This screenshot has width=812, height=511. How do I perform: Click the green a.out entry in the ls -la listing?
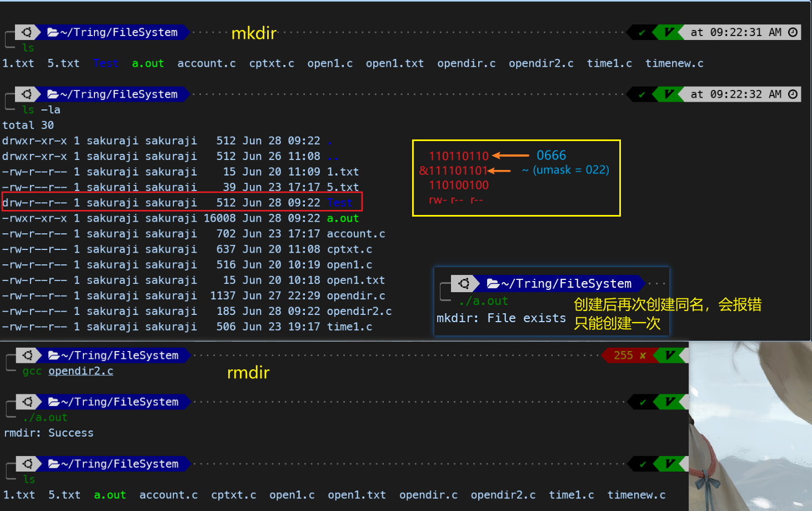coord(343,219)
